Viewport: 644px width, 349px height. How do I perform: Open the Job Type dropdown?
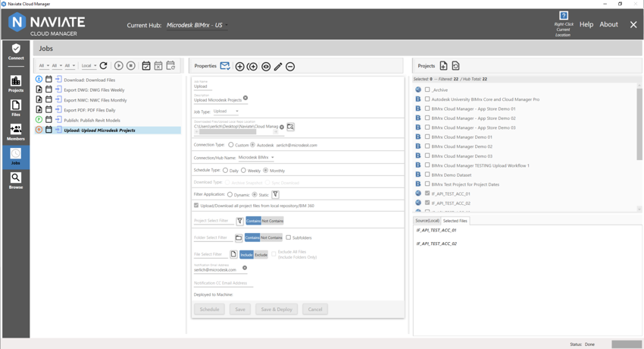[x=226, y=112]
